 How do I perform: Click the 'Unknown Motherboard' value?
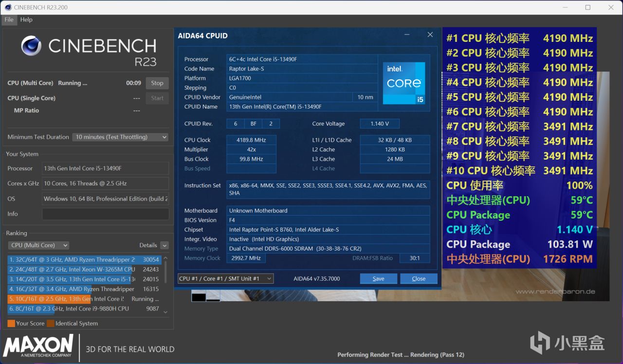tap(328, 211)
